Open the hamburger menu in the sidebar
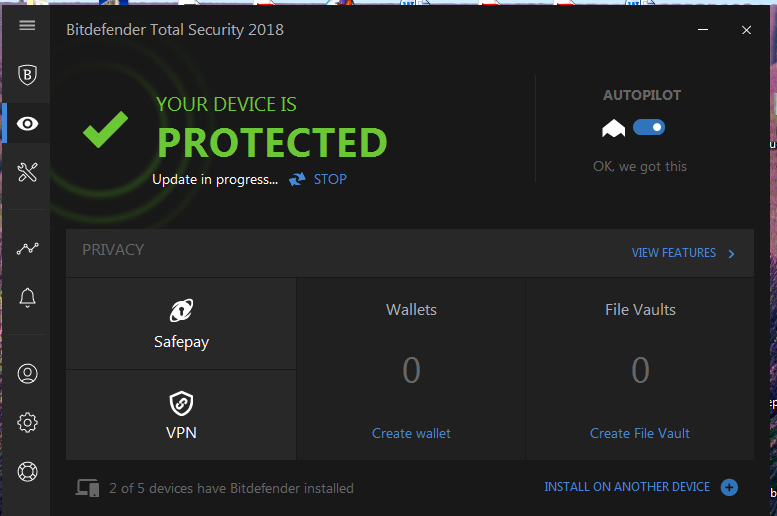Screen dimensions: 777x516 (27, 25)
